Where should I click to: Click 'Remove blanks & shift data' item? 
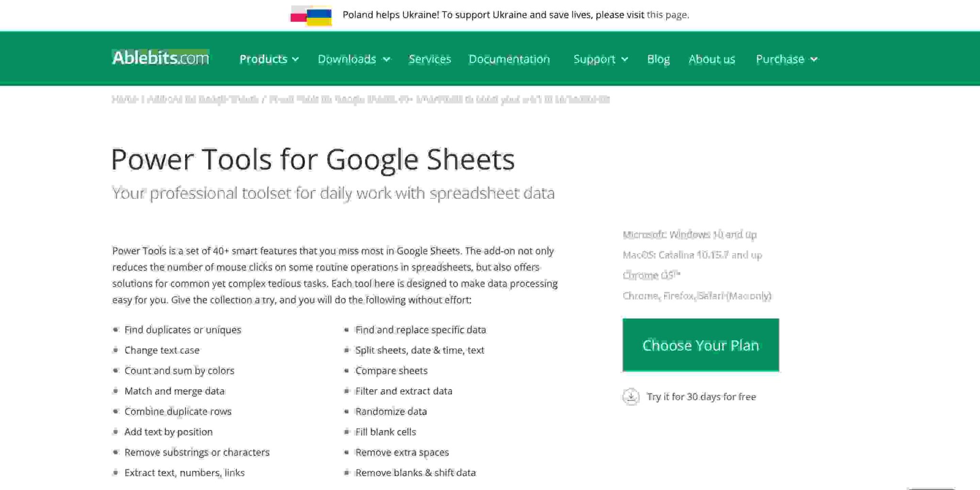(415, 473)
